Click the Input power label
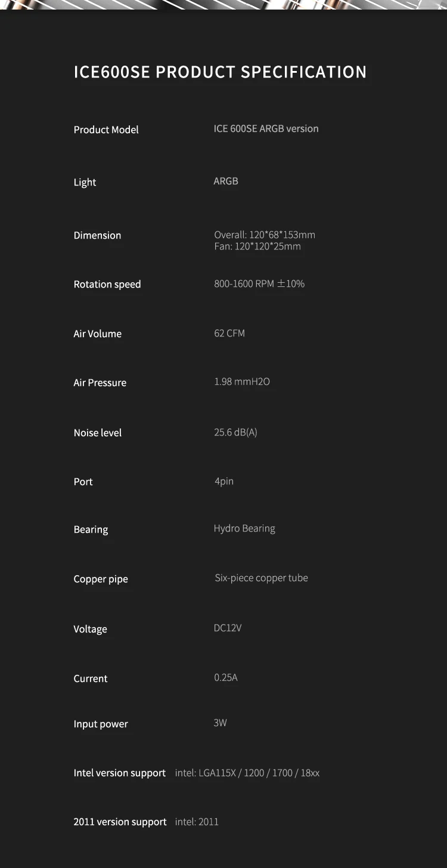The width and height of the screenshot is (447, 868). [101, 724]
